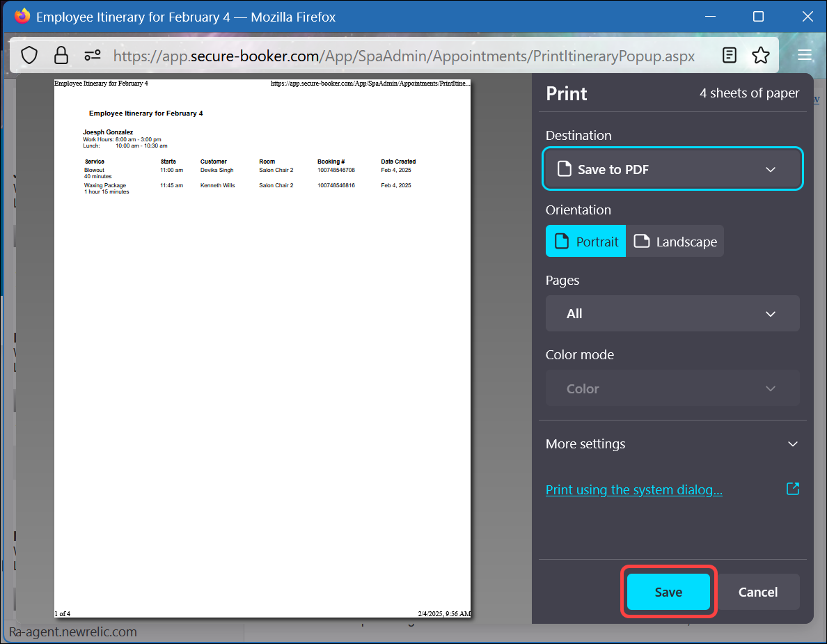Click the Save to PDF document icon
Viewport: 827px width, 644px height.
coord(564,168)
